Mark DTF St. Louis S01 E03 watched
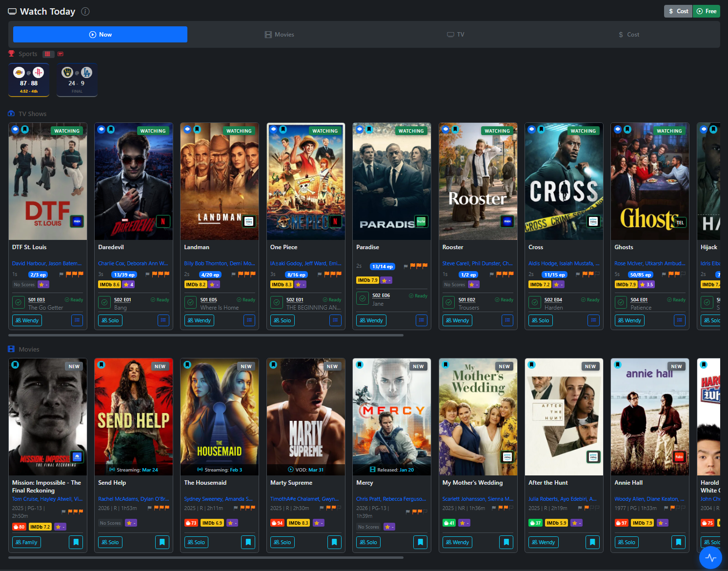Viewport: 728px width, 571px height. tap(18, 303)
